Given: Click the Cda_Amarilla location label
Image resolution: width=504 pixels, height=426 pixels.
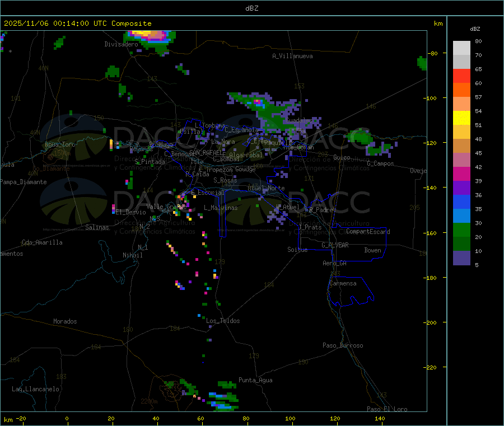Looking at the screenshot, I should click(x=42, y=242).
